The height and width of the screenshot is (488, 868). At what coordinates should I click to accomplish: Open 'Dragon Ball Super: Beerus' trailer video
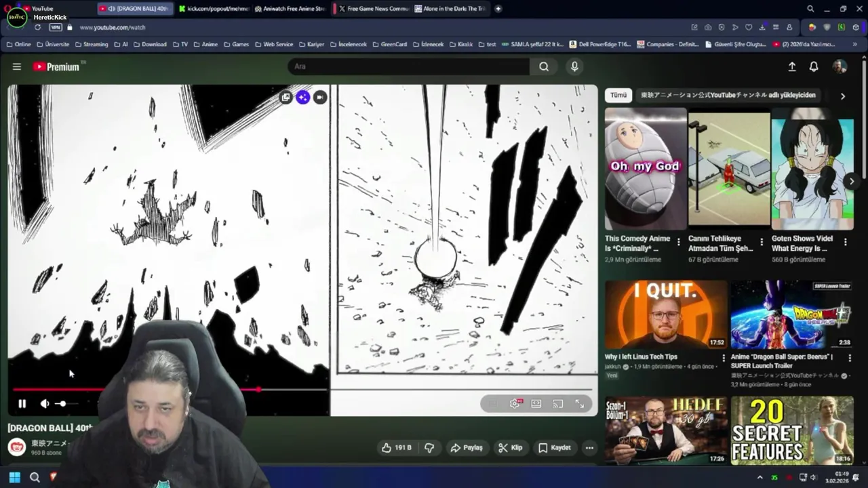coord(792,314)
